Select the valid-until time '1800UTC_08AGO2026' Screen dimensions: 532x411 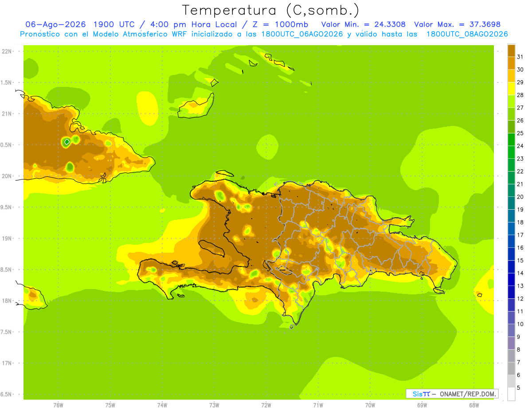pyautogui.click(x=467, y=34)
